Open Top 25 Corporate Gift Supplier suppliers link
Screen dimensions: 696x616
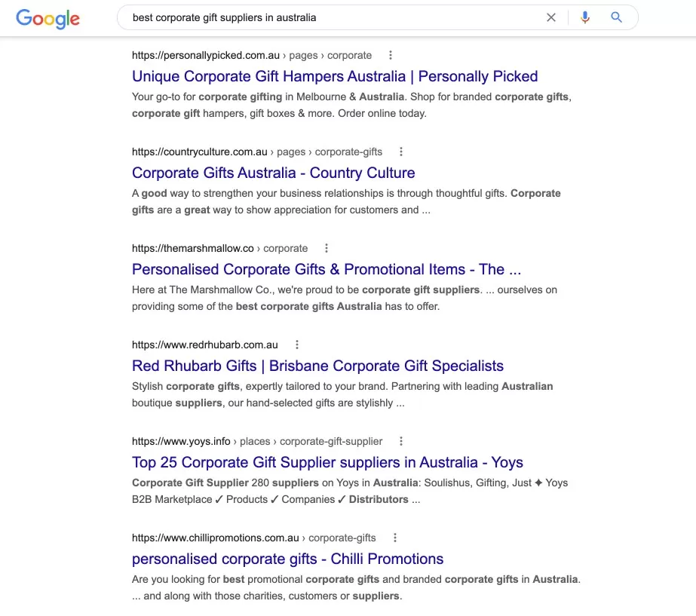(327, 462)
